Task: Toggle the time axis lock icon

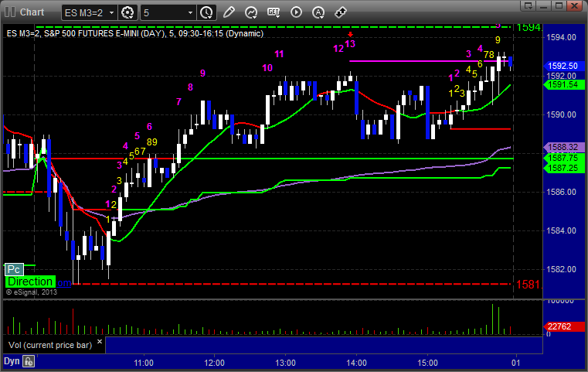Action: (x=29, y=361)
